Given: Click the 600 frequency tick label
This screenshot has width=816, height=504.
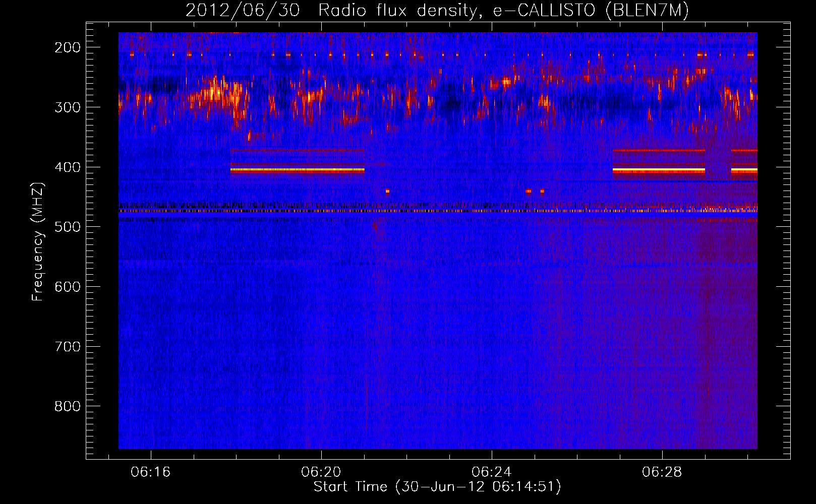Looking at the screenshot, I should coord(68,287).
